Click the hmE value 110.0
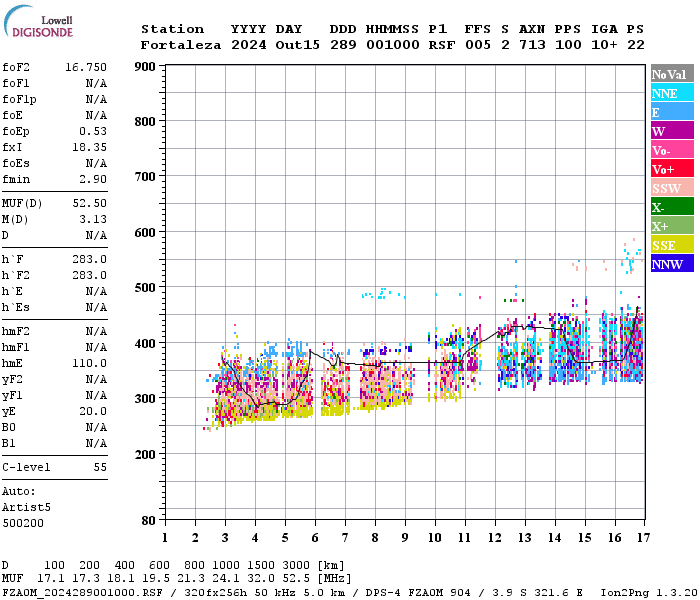Viewport: 700px width, 600px height. pyautogui.click(x=89, y=363)
